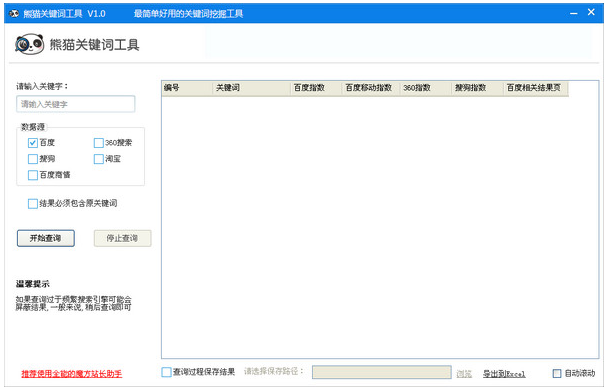Click the 开始查询 button
This screenshot has width=608, height=392.
tap(46, 238)
